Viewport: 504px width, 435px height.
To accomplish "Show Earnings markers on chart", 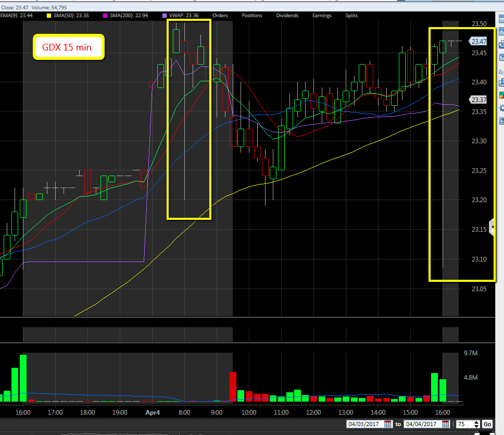I will point(322,16).
